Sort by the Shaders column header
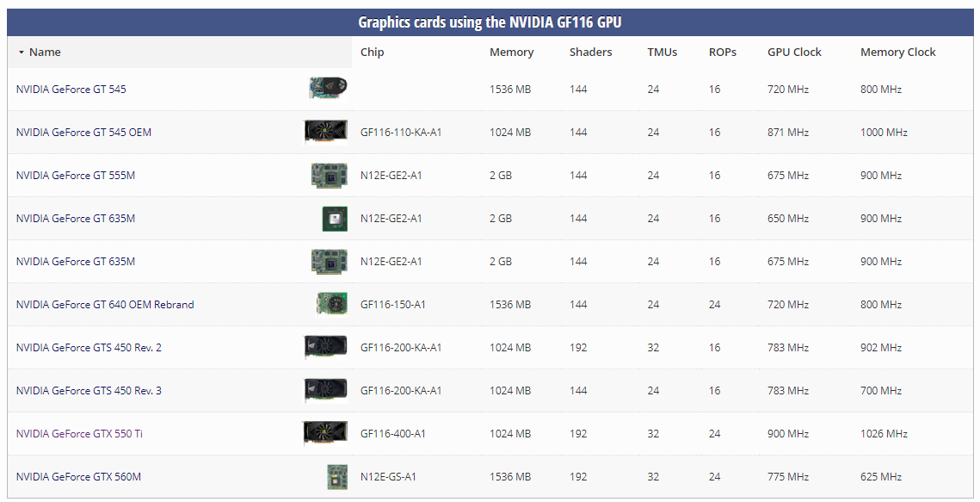 590,53
